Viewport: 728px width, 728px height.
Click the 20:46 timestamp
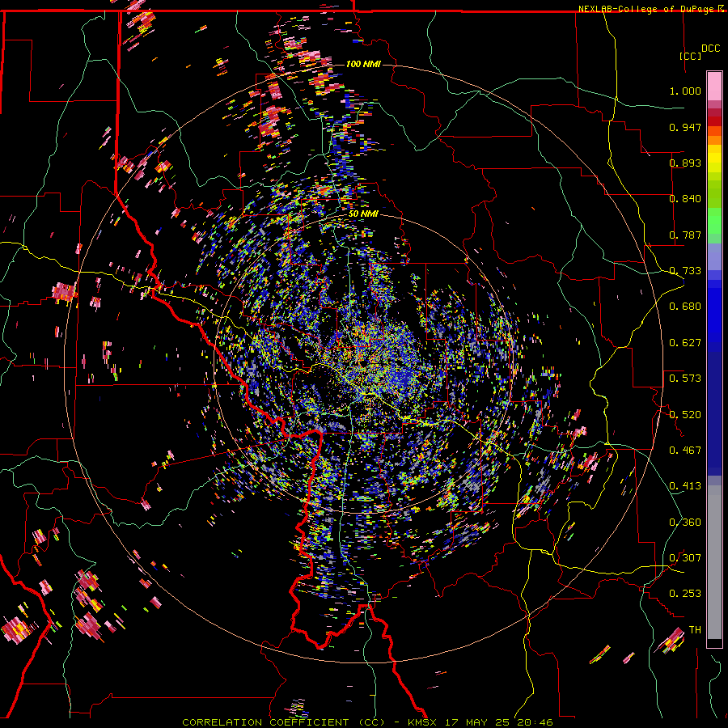535,722
